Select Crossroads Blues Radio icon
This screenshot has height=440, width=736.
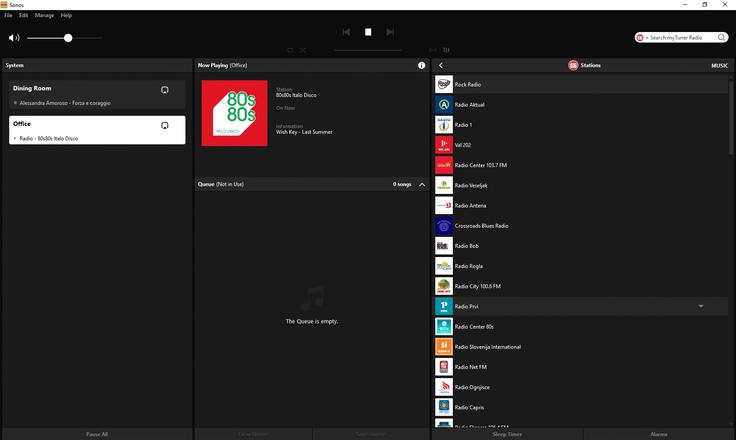(444, 226)
